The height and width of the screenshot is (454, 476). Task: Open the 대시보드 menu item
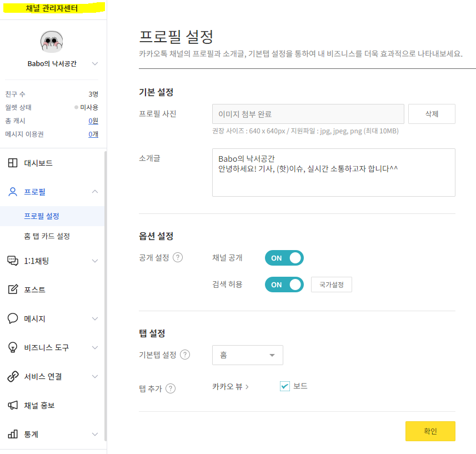(x=38, y=163)
